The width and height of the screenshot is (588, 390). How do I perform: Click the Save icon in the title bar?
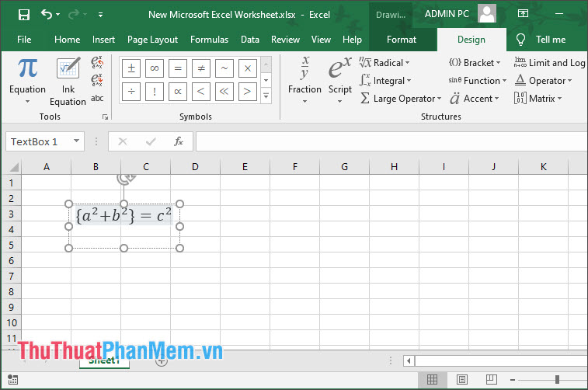pyautogui.click(x=24, y=15)
